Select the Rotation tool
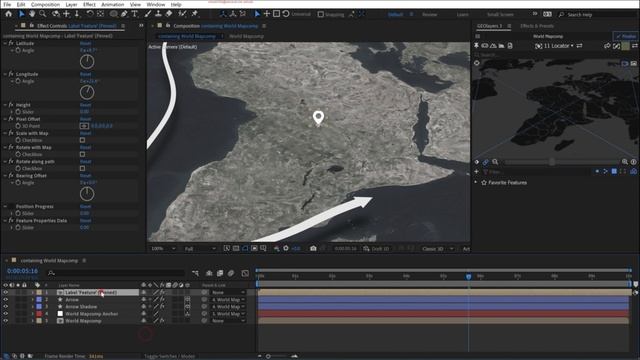The image size is (640, 360). [x=90, y=14]
